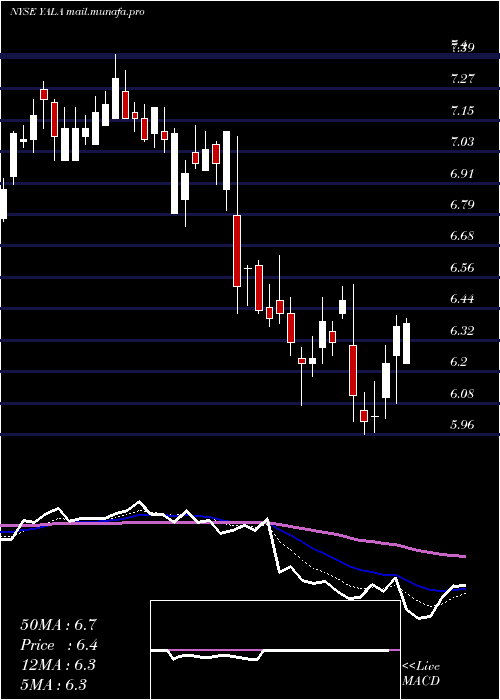500x700 pixels.
Task: Select the 6.91 price axis label
Action: (x=462, y=174)
